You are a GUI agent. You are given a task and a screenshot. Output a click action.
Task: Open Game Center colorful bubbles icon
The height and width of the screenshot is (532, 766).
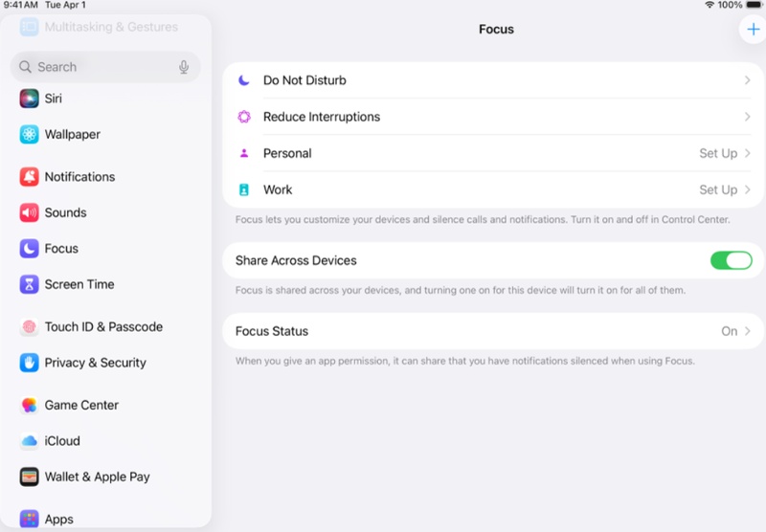click(30, 405)
